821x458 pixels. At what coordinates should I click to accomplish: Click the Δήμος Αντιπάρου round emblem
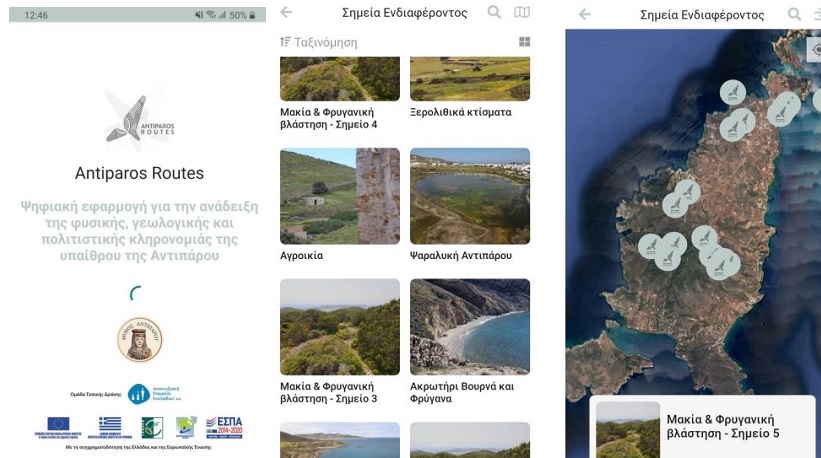click(x=139, y=338)
